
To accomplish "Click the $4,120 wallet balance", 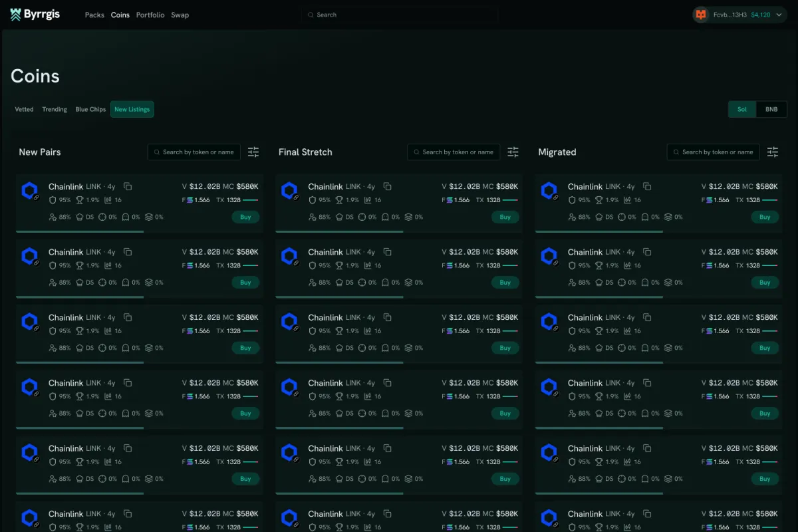I will click(760, 15).
